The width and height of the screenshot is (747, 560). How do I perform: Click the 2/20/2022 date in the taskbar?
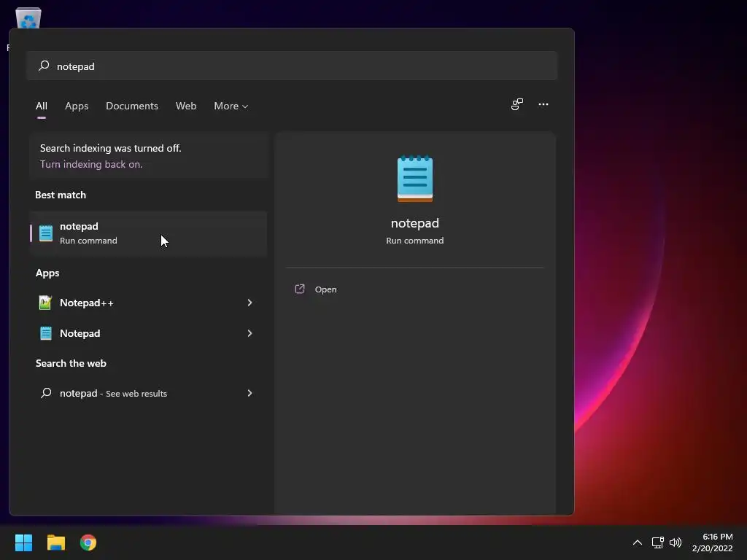pos(712,548)
